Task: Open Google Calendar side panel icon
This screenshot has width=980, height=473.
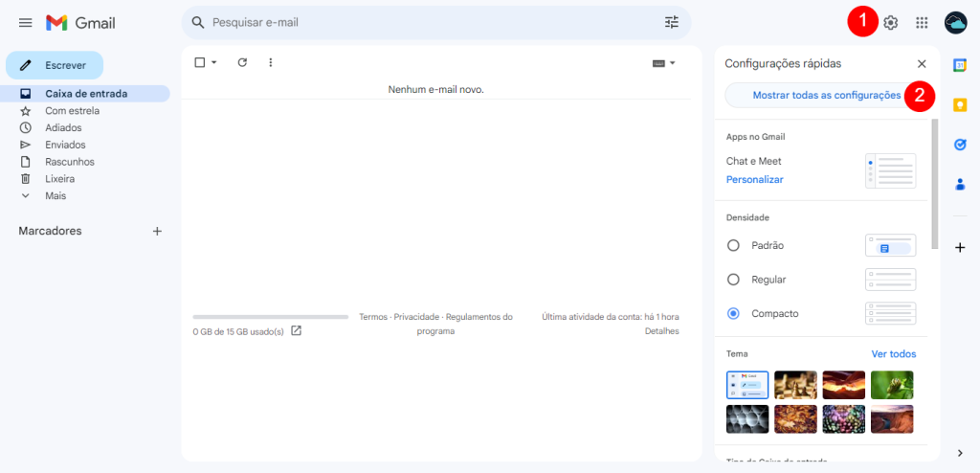Action: click(x=960, y=65)
